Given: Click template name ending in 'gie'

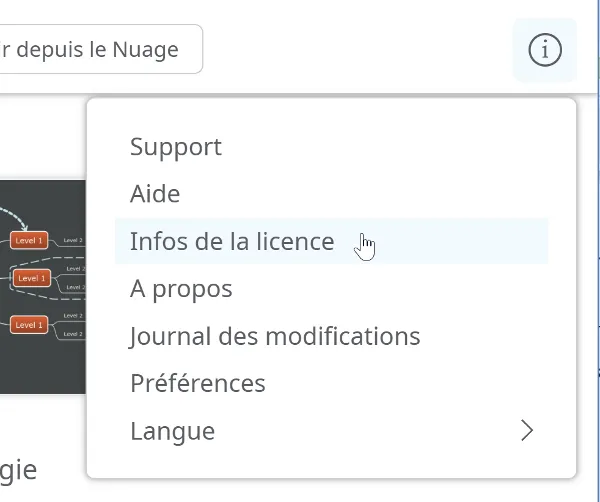Looking at the screenshot, I should tap(18, 471).
